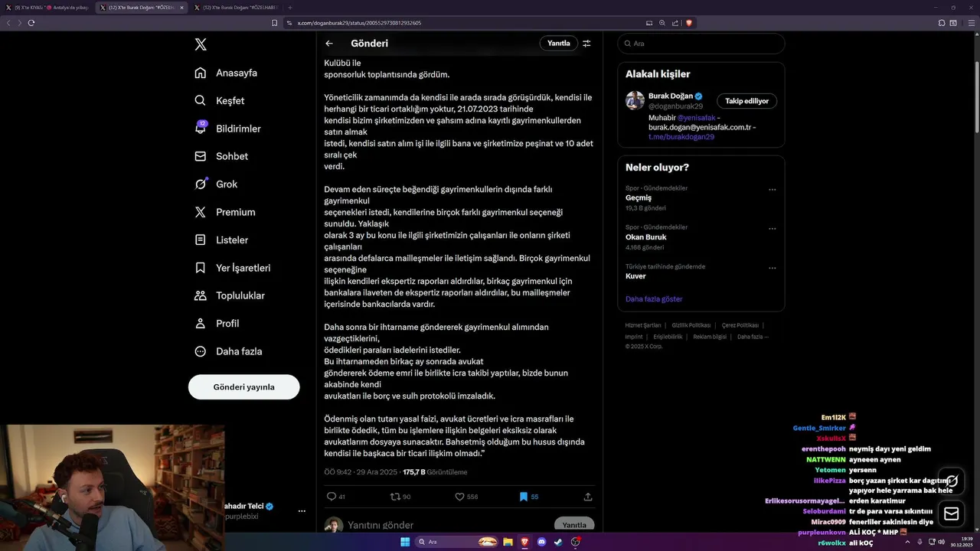Click the browser bookmark page icon
The height and width of the screenshot is (551, 980).
pyautogui.click(x=274, y=23)
